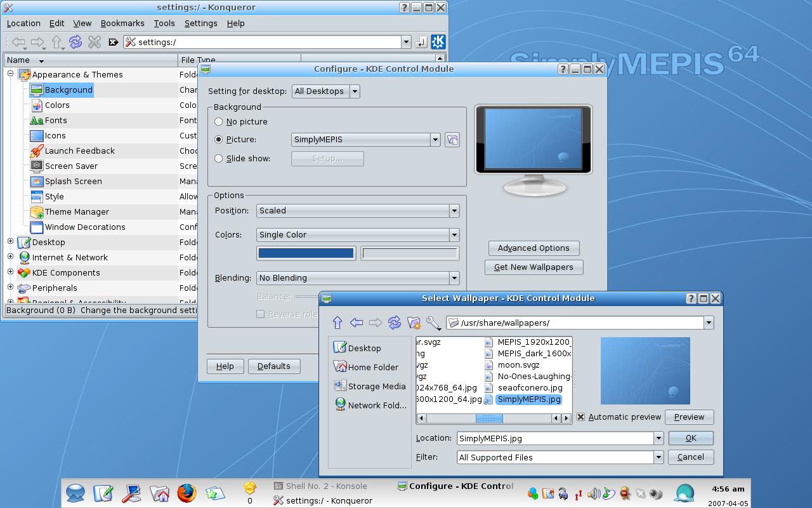
Task: Expand Desktop tree node
Action: [10, 241]
